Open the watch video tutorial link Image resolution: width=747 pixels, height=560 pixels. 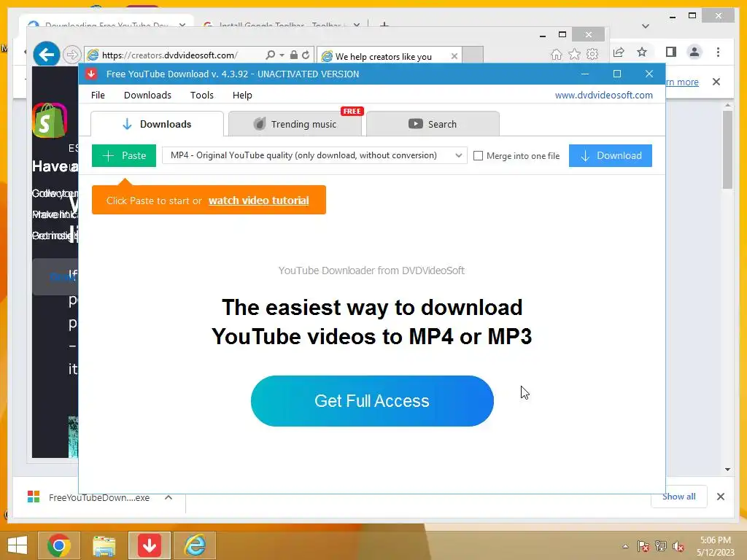(x=259, y=201)
